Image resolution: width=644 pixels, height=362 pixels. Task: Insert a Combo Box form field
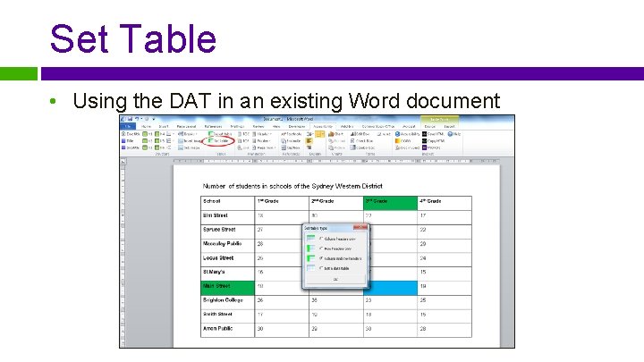tap(362, 147)
